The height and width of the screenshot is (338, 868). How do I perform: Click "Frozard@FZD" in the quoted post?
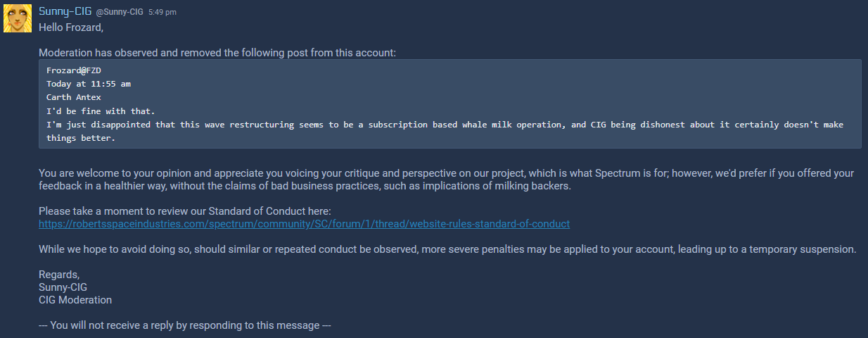74,70
